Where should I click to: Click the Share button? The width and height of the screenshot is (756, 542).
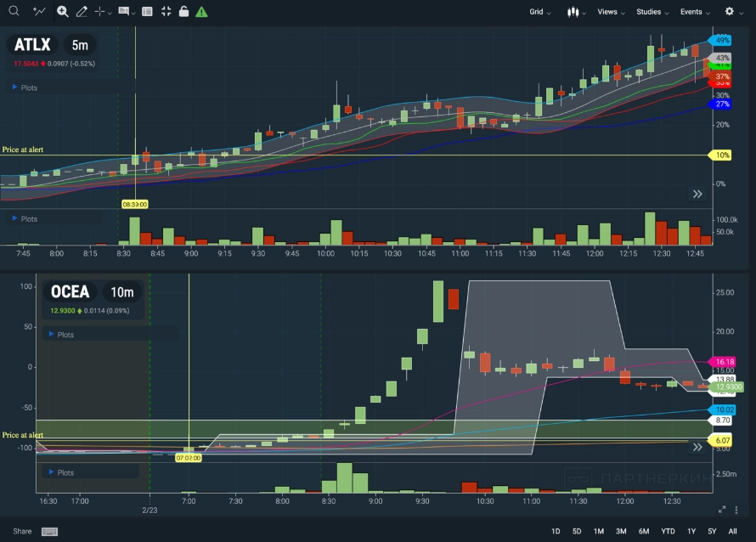22,531
